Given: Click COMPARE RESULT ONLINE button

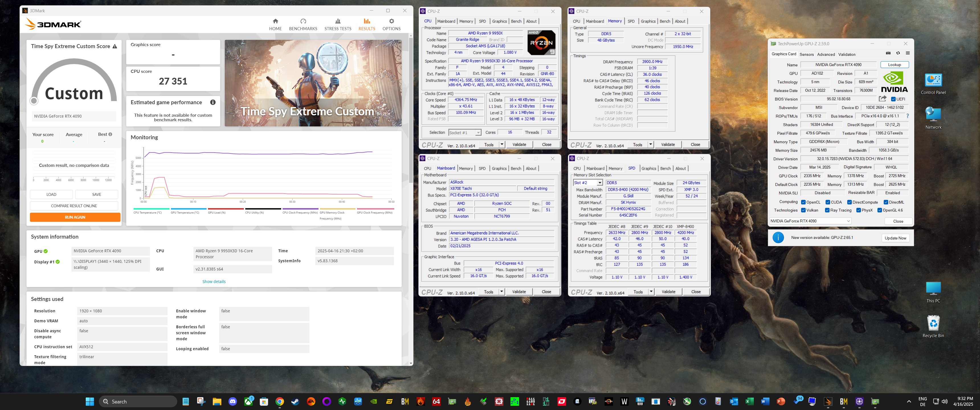Looking at the screenshot, I should (74, 206).
